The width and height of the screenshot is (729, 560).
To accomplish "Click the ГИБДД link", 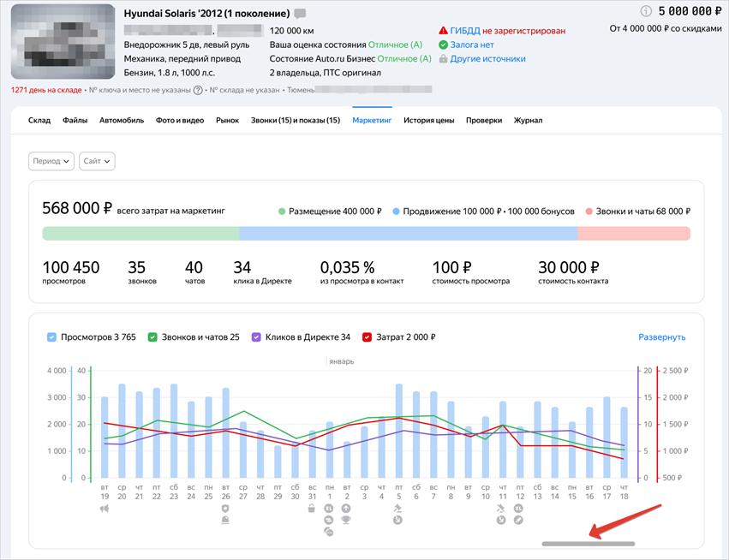I will pos(465,31).
